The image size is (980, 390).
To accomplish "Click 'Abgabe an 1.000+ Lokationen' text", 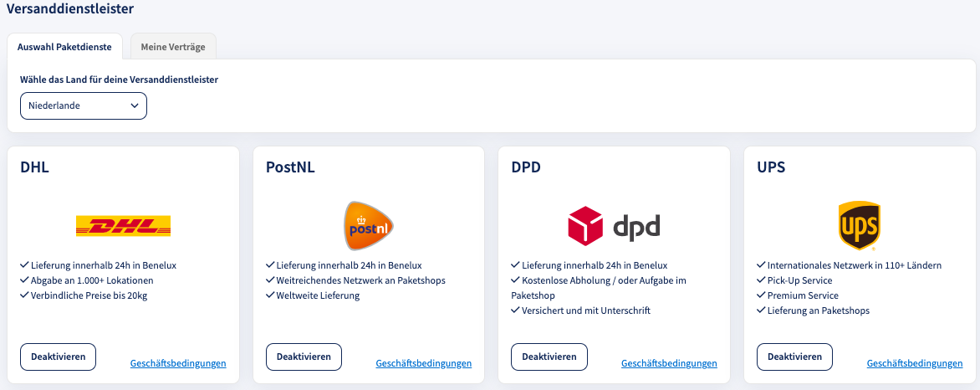I will [92, 280].
